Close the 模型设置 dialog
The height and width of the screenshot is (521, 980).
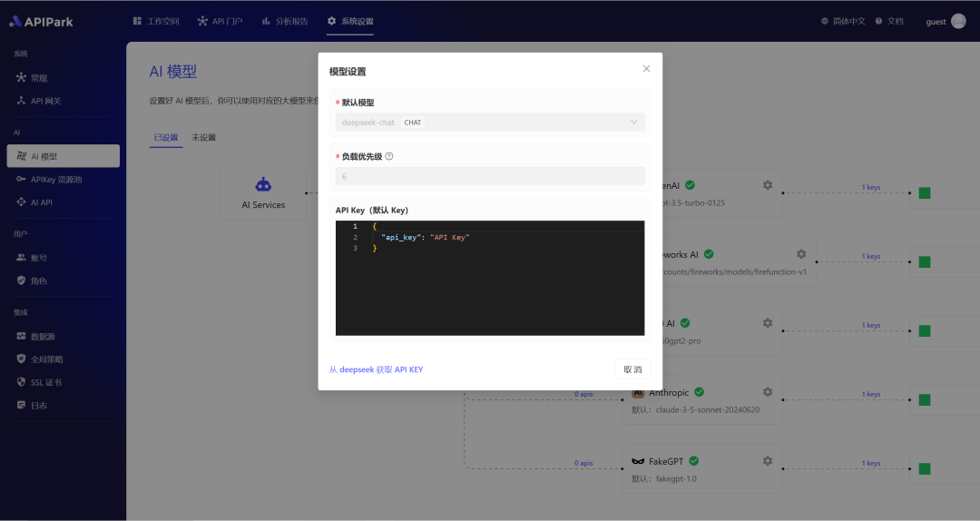646,69
